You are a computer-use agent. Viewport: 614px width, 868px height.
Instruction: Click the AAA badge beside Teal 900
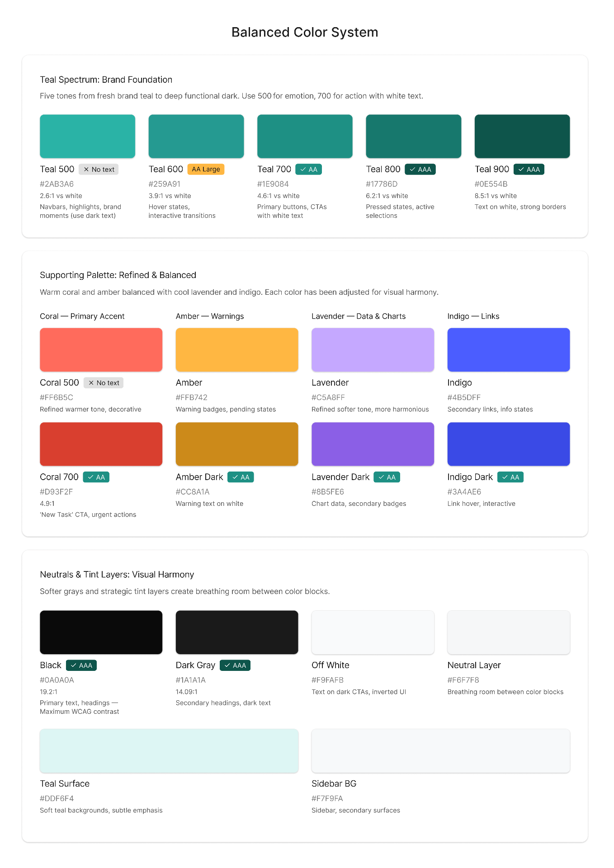tap(529, 170)
